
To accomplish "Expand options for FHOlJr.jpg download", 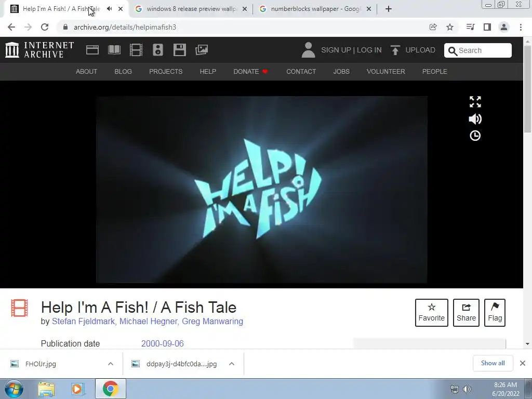I will coord(111,364).
